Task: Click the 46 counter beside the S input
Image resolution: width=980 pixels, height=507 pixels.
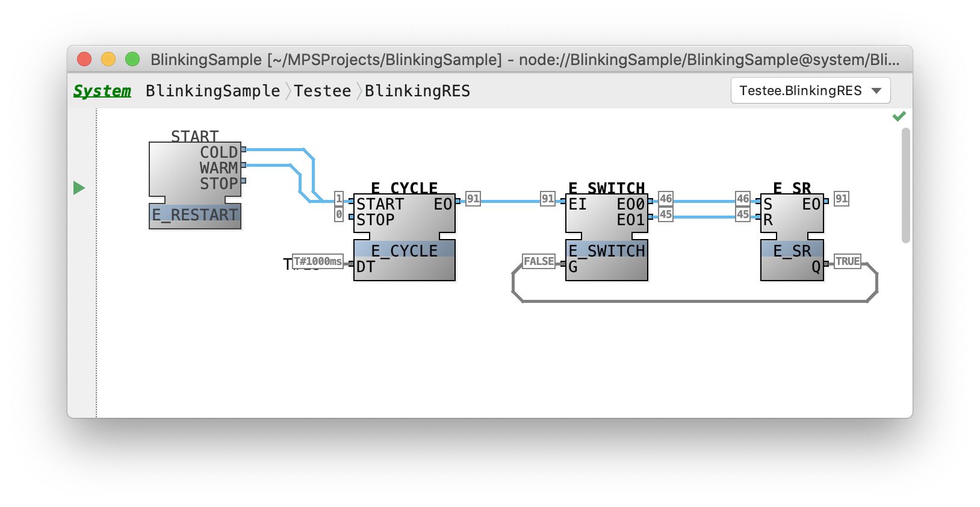Action: [x=743, y=199]
